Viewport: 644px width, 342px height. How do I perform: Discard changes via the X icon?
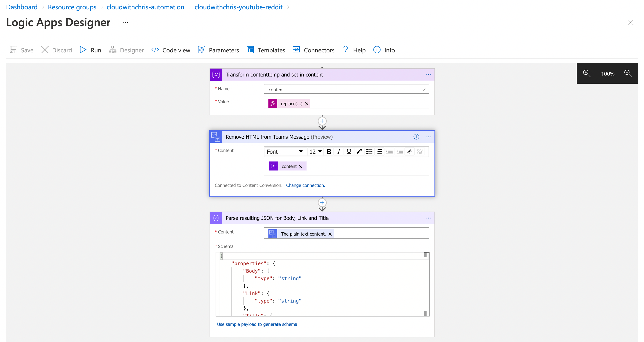pyautogui.click(x=45, y=50)
